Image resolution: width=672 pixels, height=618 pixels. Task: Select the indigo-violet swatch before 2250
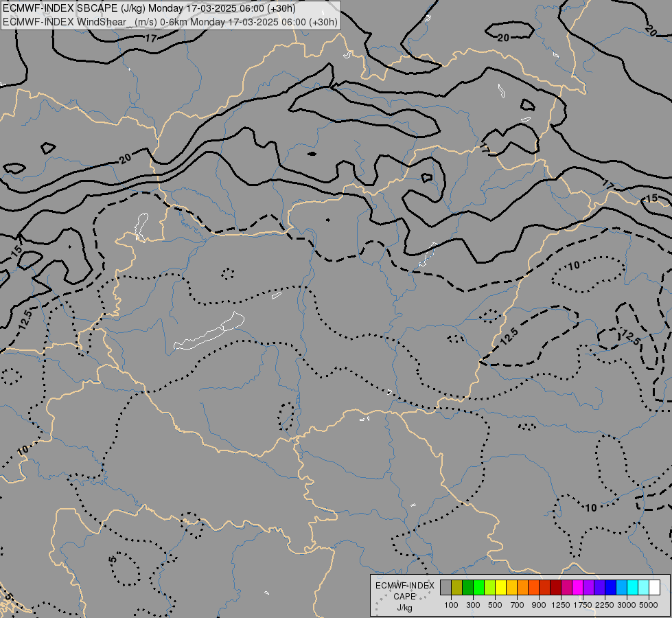(599, 588)
